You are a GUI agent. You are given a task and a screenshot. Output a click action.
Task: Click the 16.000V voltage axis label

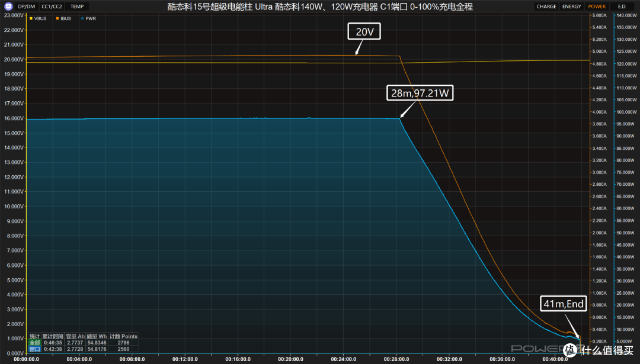(14, 118)
